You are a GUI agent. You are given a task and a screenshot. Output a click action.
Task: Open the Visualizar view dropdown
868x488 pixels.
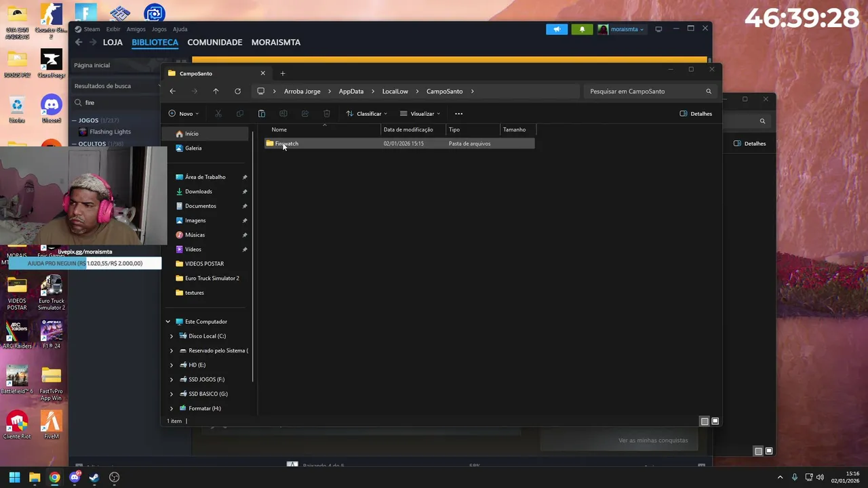coord(420,114)
